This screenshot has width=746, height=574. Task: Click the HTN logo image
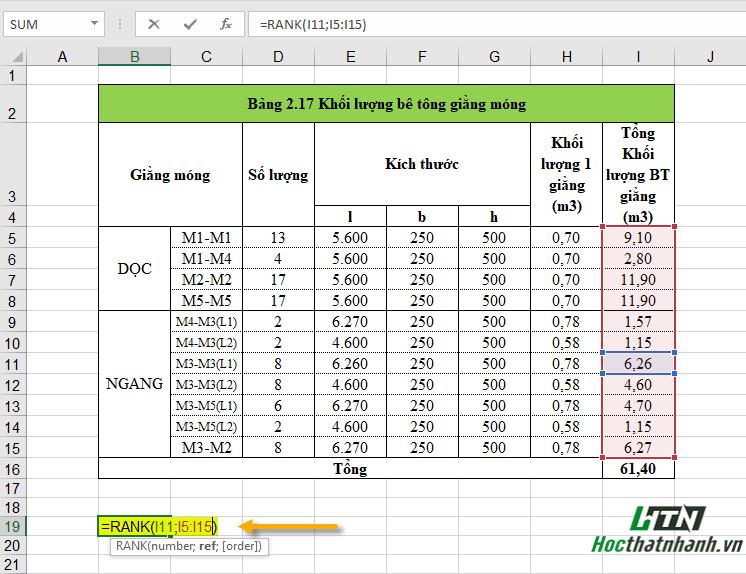point(668,519)
